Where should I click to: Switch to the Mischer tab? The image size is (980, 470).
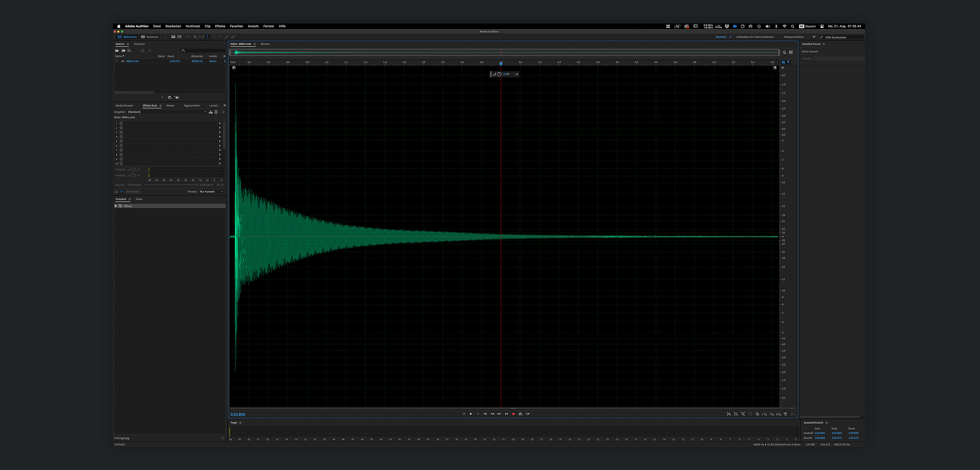click(265, 44)
